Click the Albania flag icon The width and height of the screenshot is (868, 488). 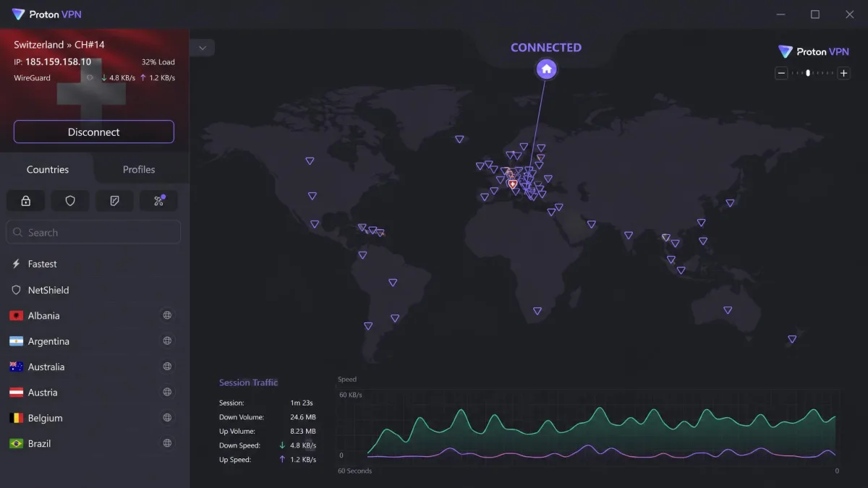(16, 316)
